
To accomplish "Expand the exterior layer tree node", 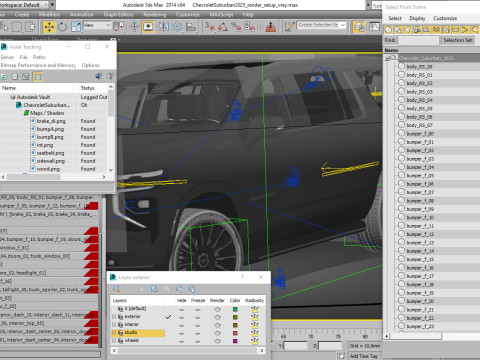I will pyautogui.click(x=114, y=317).
